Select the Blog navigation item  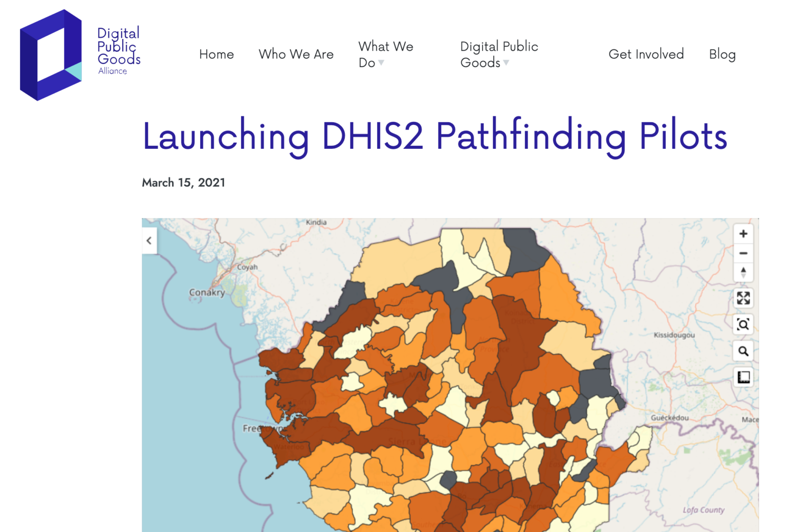[722, 54]
